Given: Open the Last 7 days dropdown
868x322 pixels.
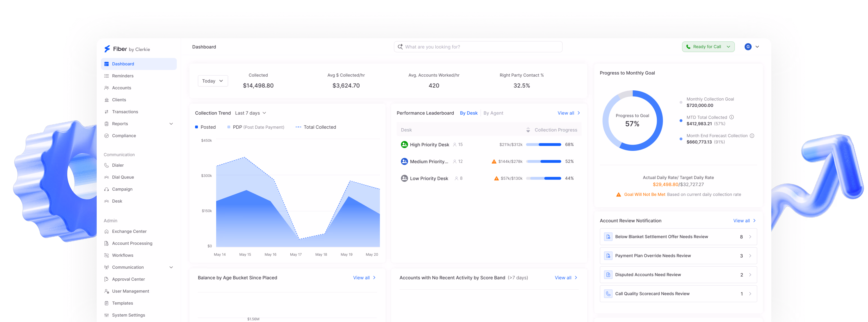Looking at the screenshot, I should coord(250,113).
